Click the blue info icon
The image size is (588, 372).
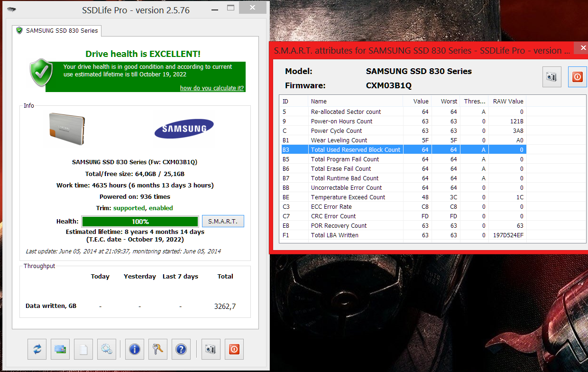coord(135,350)
